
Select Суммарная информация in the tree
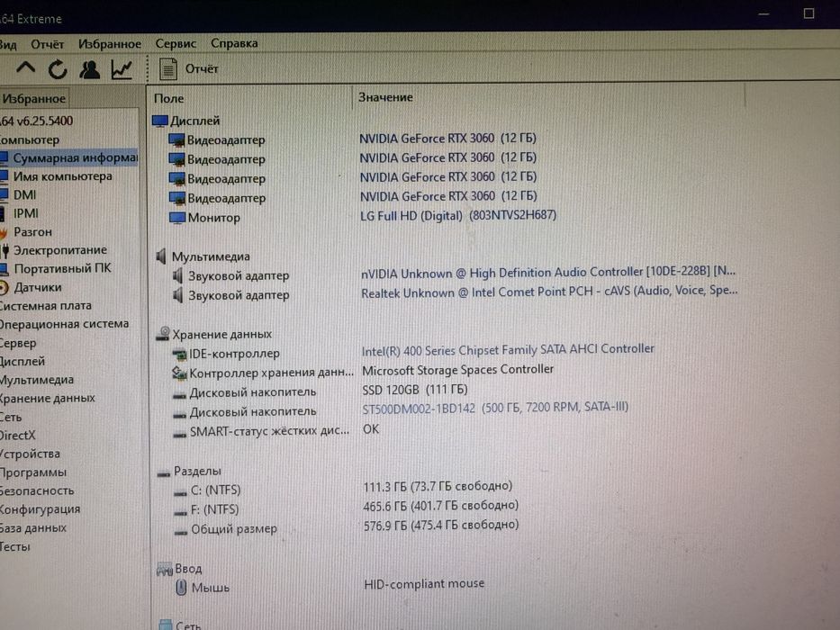[x=69, y=158]
